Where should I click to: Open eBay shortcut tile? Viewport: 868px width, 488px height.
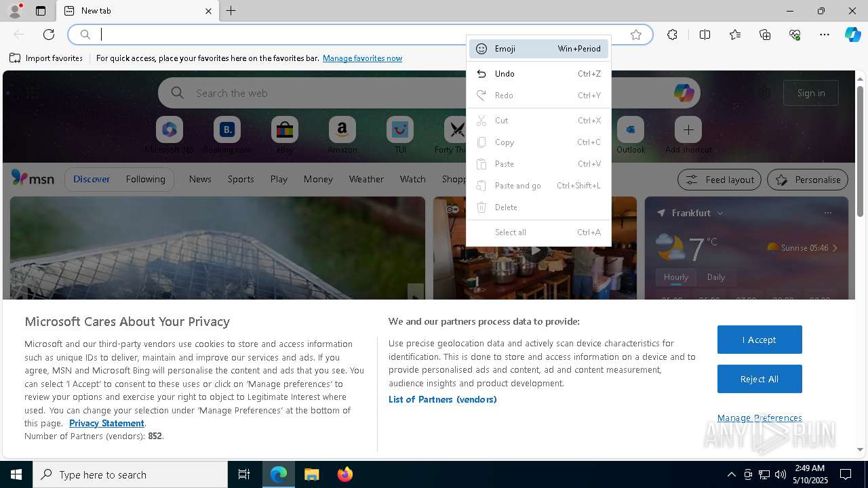[x=285, y=135]
